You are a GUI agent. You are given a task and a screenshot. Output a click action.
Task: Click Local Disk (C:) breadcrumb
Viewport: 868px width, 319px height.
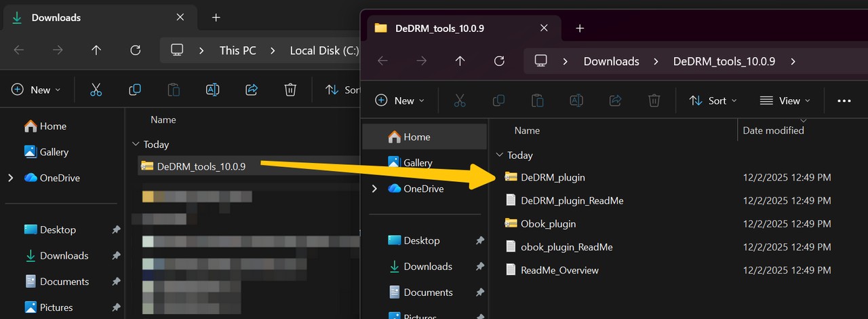324,50
